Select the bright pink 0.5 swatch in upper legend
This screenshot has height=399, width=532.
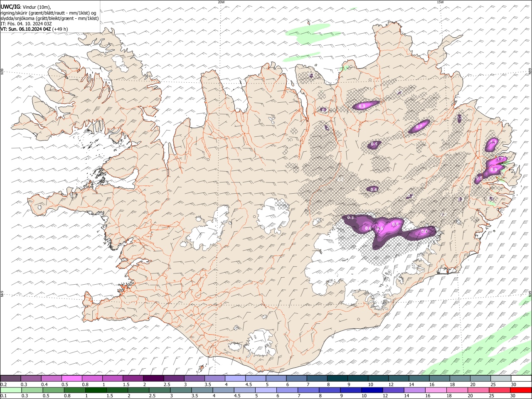click(x=71, y=378)
